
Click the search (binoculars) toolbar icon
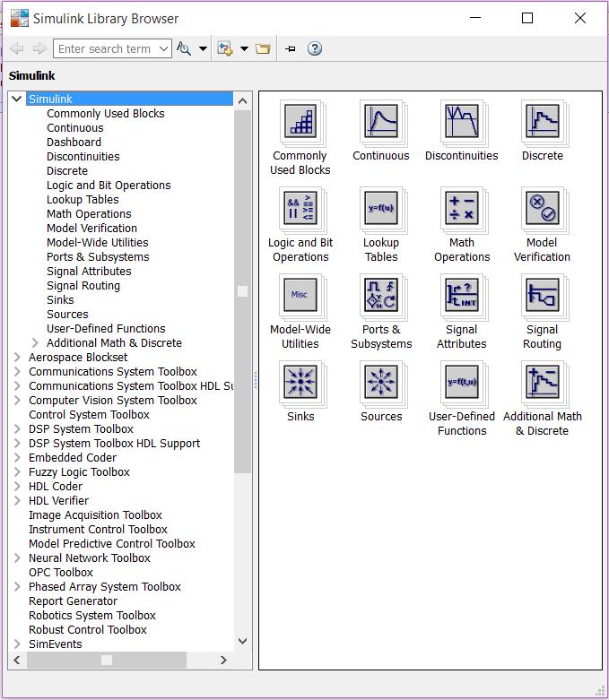tap(184, 48)
